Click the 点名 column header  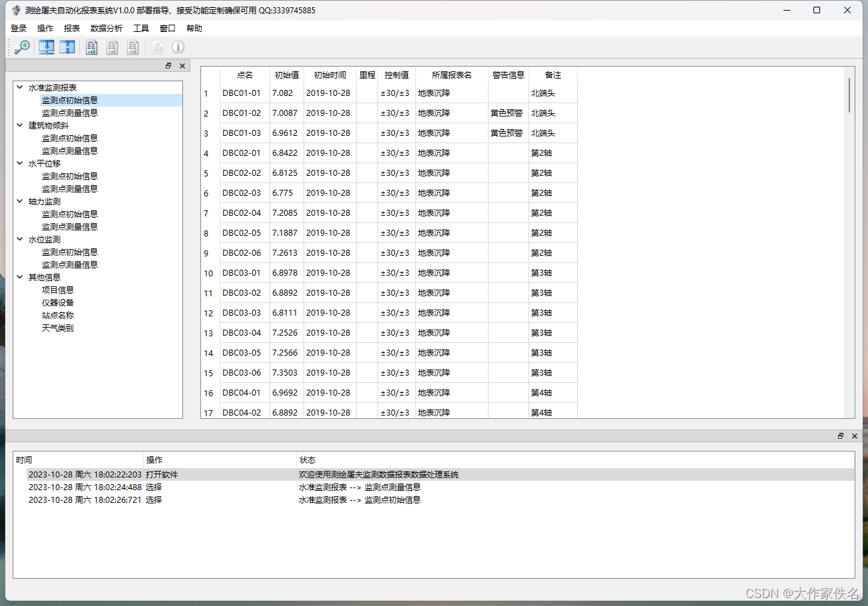tap(245, 75)
